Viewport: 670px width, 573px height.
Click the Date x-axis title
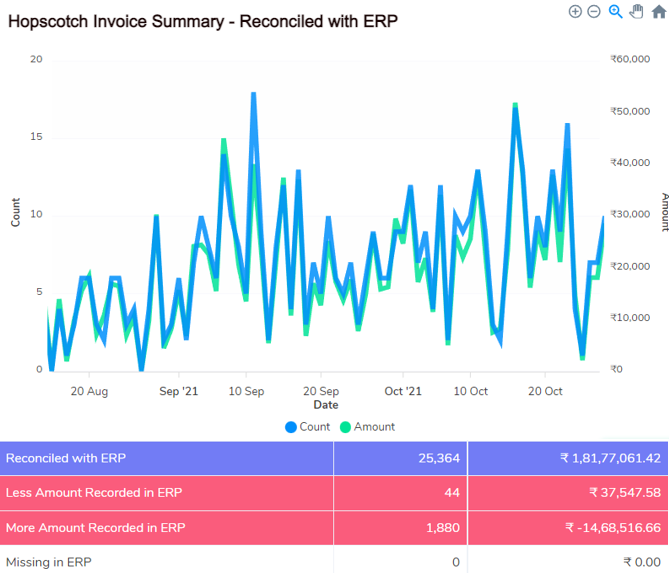326,405
